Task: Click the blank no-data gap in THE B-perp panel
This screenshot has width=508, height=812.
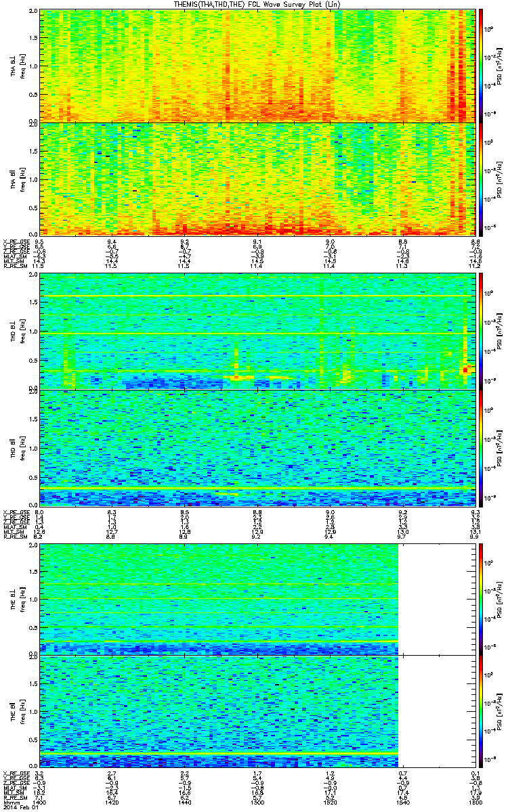Action: click(x=436, y=599)
